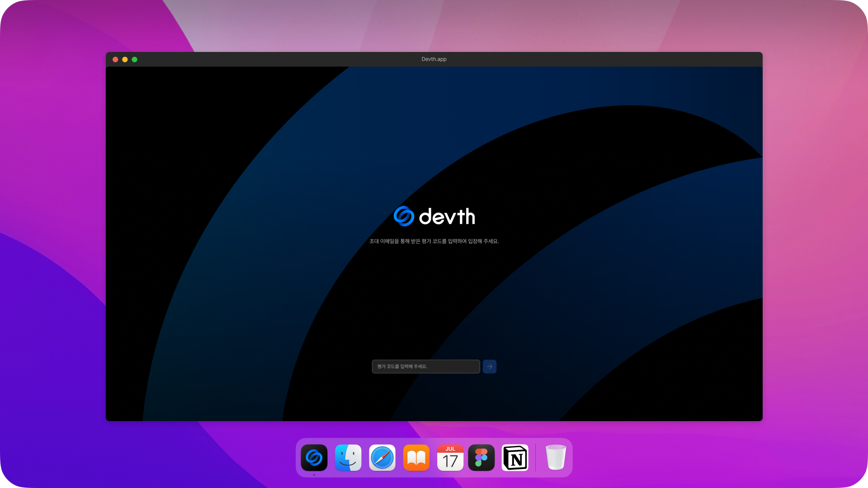Click the evaluation code input field

(x=425, y=366)
